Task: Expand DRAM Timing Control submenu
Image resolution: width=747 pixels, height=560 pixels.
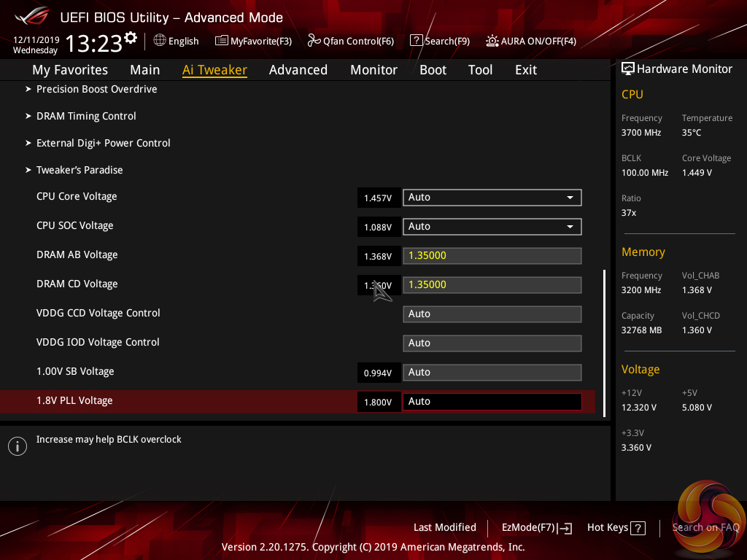Action: tap(86, 116)
